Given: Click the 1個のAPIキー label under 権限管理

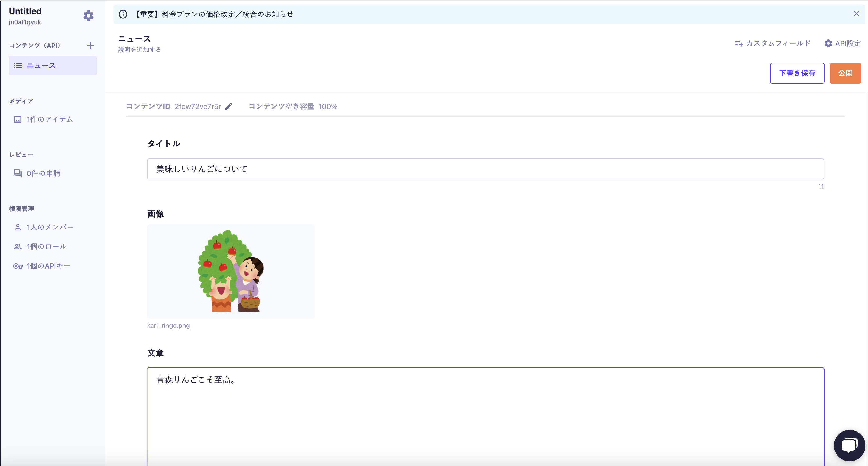Looking at the screenshot, I should pyautogui.click(x=48, y=266).
